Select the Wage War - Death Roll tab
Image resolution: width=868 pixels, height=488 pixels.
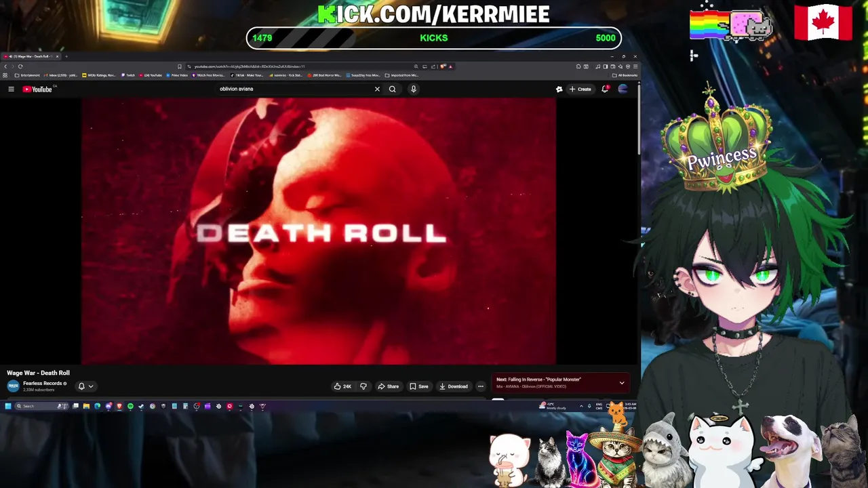tap(31, 56)
